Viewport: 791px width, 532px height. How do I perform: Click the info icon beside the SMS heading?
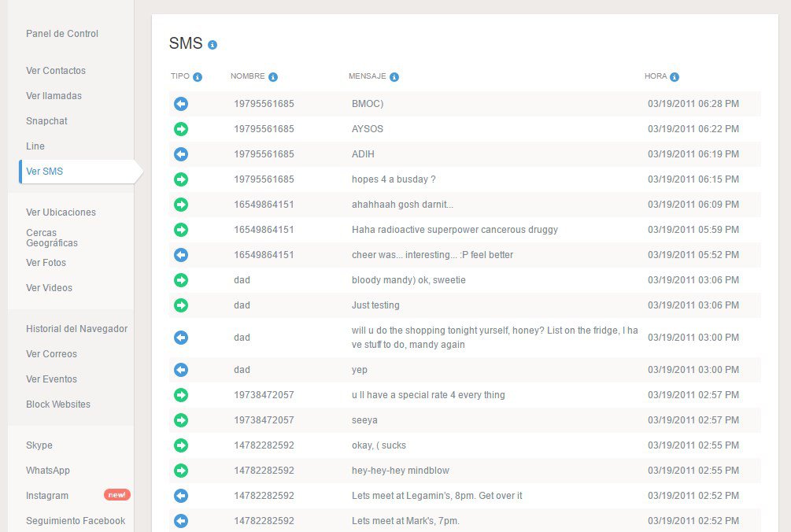[x=213, y=45]
